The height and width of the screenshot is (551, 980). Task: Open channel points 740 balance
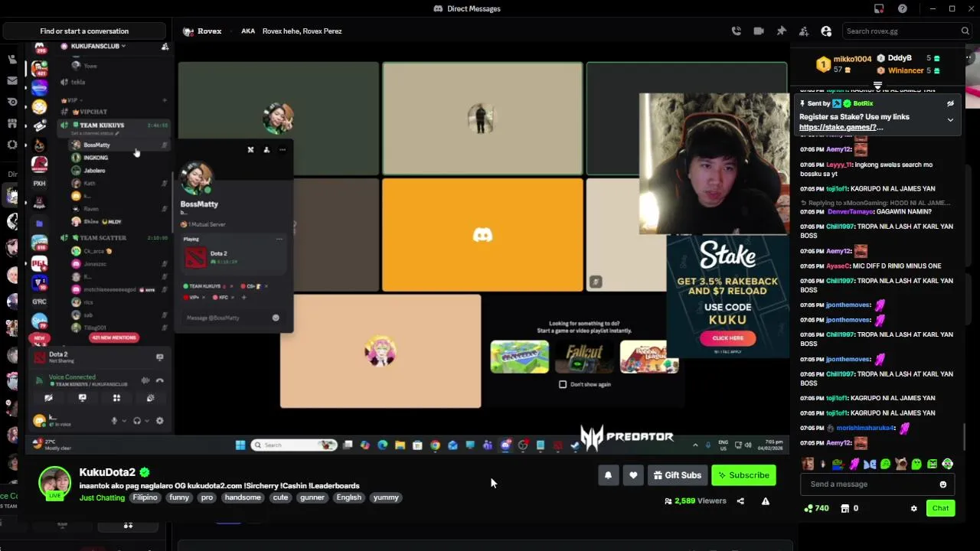816,508
